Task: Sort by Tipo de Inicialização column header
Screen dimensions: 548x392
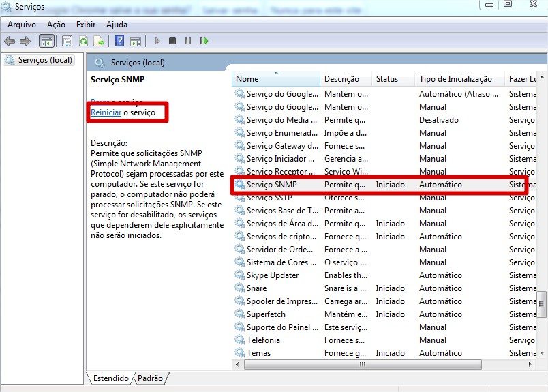Action: point(455,79)
